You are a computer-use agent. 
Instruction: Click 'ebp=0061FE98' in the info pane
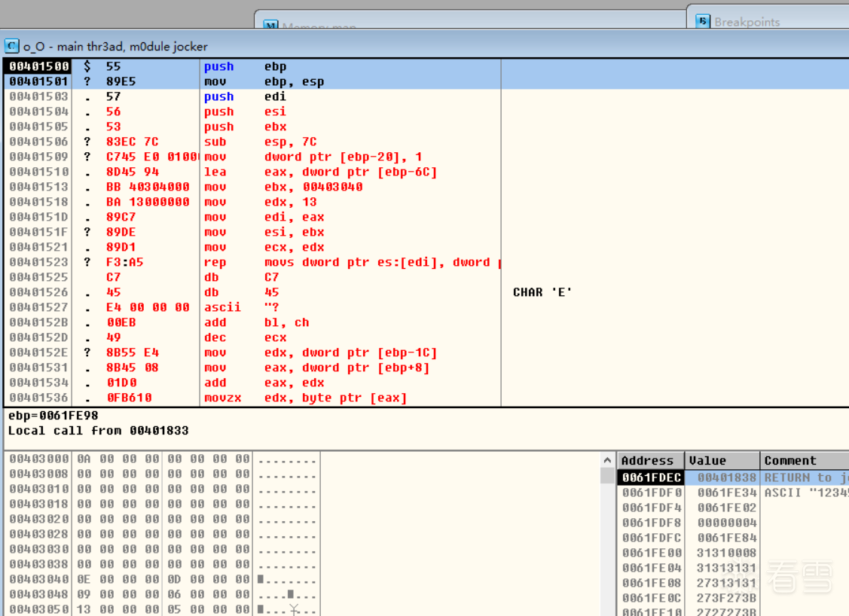click(53, 416)
